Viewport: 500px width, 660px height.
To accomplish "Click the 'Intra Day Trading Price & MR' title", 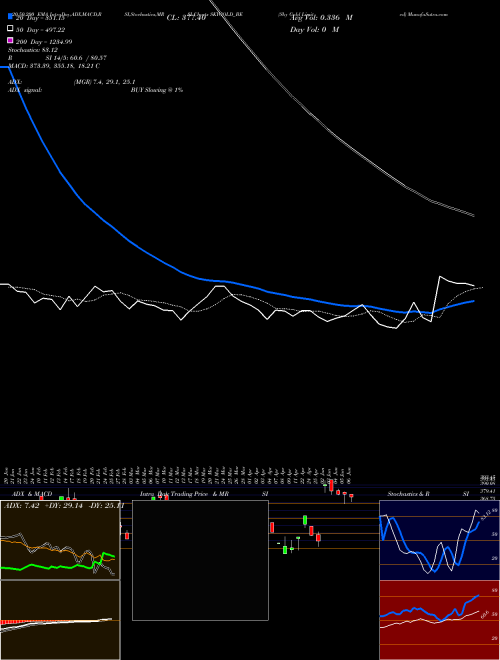I will pos(184,494).
